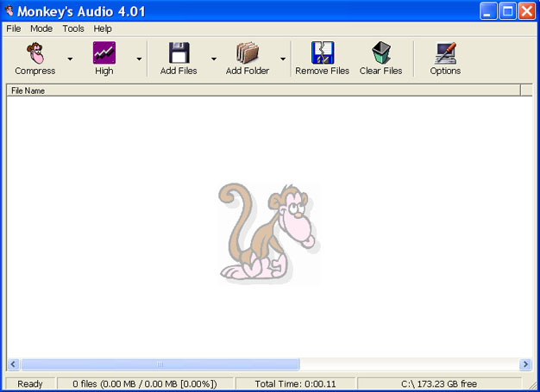The width and height of the screenshot is (540, 392).
Task: Expand the High compression level dropdown arrow
Action: tap(139, 60)
